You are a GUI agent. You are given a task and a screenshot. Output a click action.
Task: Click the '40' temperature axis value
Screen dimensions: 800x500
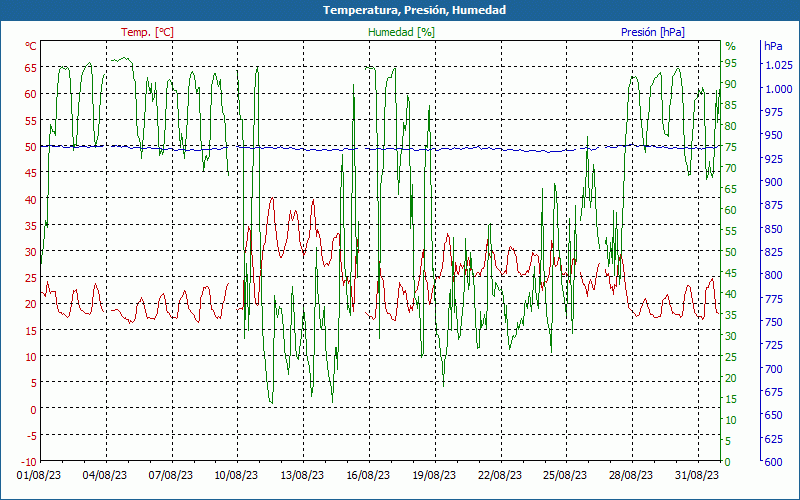(31, 199)
